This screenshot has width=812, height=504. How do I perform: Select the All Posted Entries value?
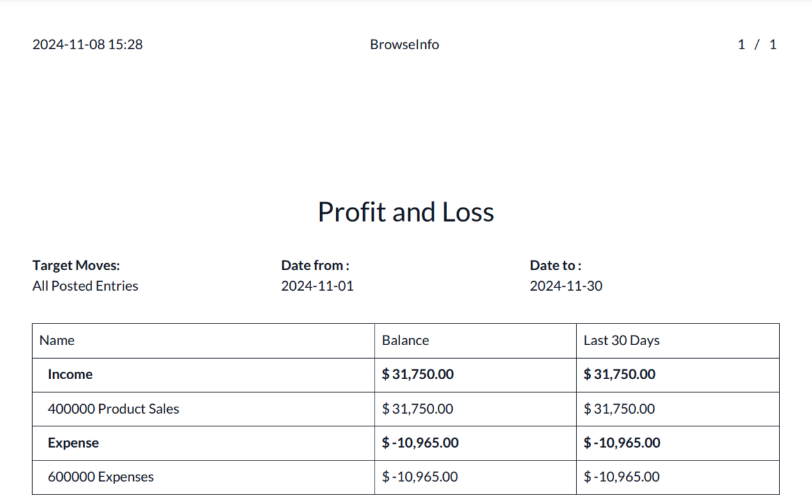[85, 286]
